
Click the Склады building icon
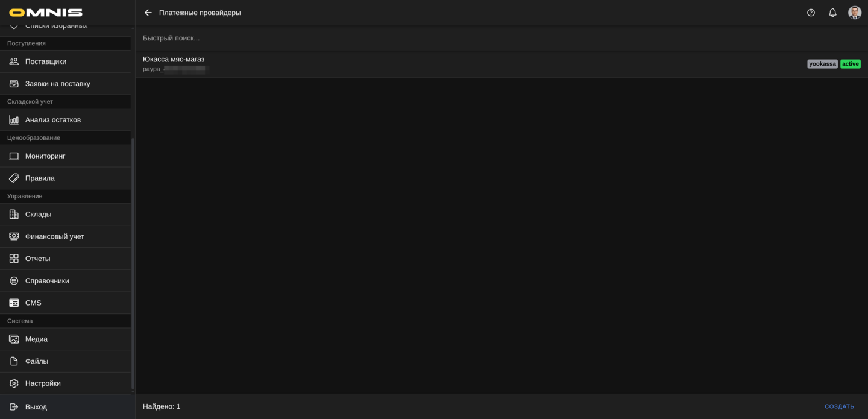(x=14, y=215)
